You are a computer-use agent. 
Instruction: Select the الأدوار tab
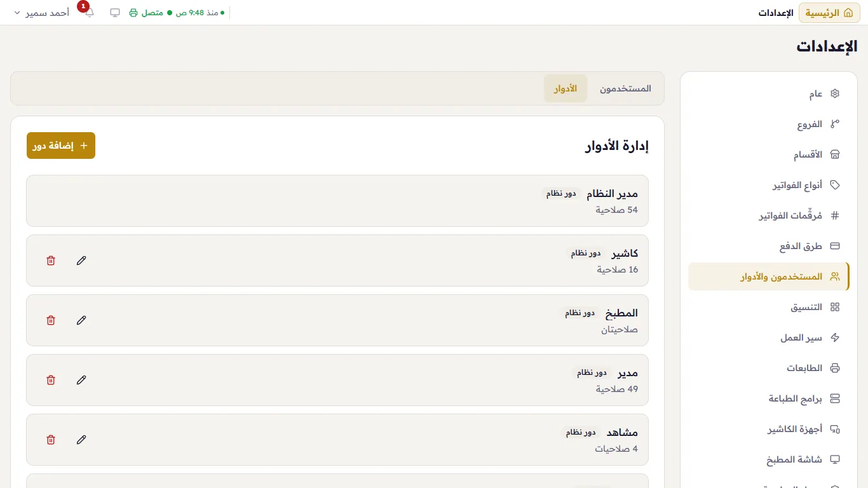pyautogui.click(x=566, y=89)
